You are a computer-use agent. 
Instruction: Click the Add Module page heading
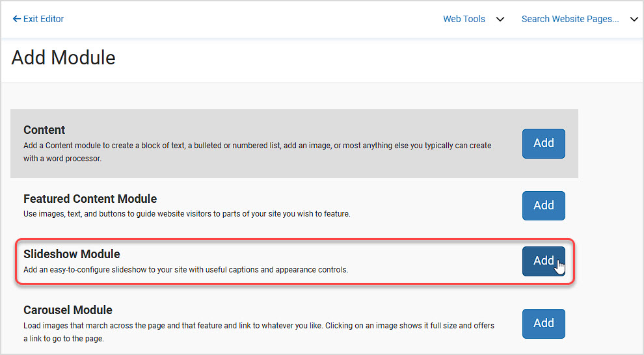(x=64, y=57)
